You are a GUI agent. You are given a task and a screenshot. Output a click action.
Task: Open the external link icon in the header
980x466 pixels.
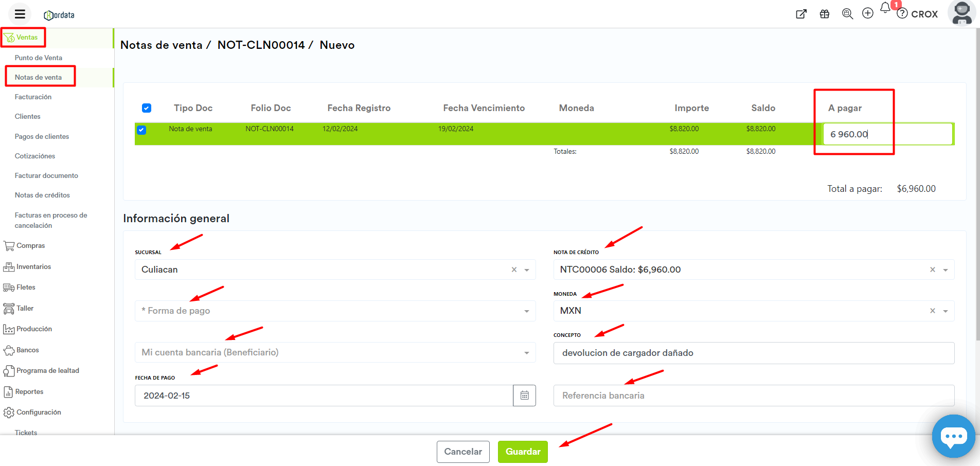(x=801, y=14)
